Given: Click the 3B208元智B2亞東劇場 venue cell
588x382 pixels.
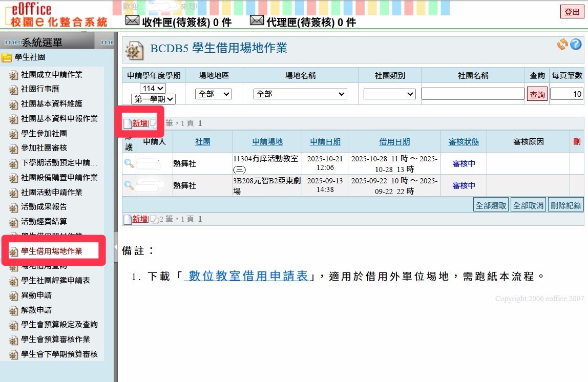Looking at the screenshot, I should point(267,185).
